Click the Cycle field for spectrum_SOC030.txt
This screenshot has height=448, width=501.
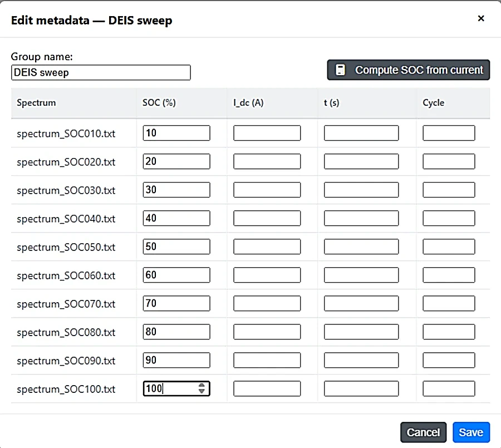[449, 190]
